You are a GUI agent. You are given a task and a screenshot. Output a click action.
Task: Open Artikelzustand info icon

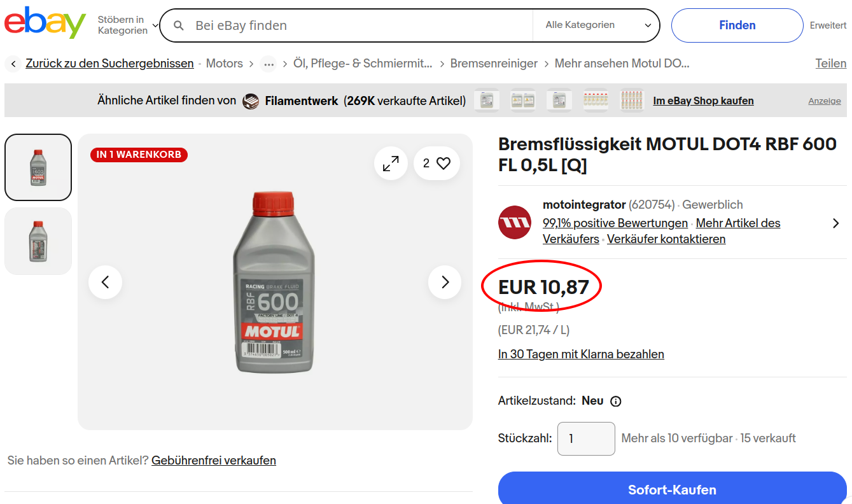click(615, 402)
